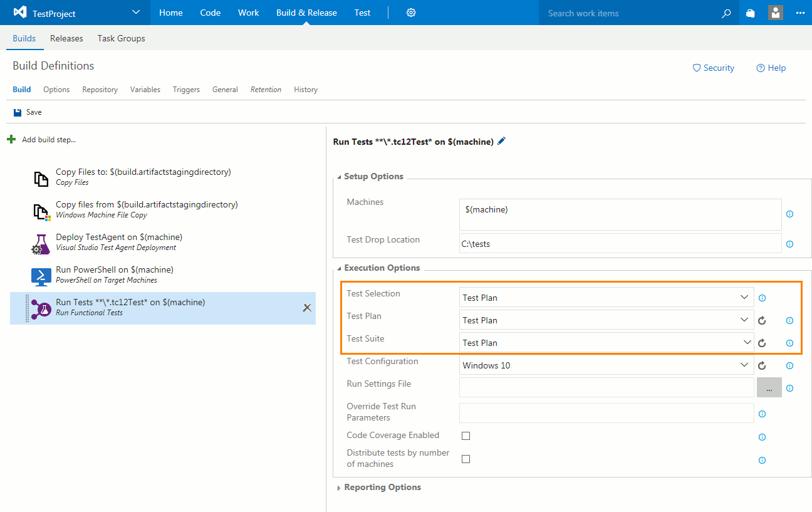Screen dimensions: 812x512
Task: Refresh the Test Plan list
Action: (762, 320)
